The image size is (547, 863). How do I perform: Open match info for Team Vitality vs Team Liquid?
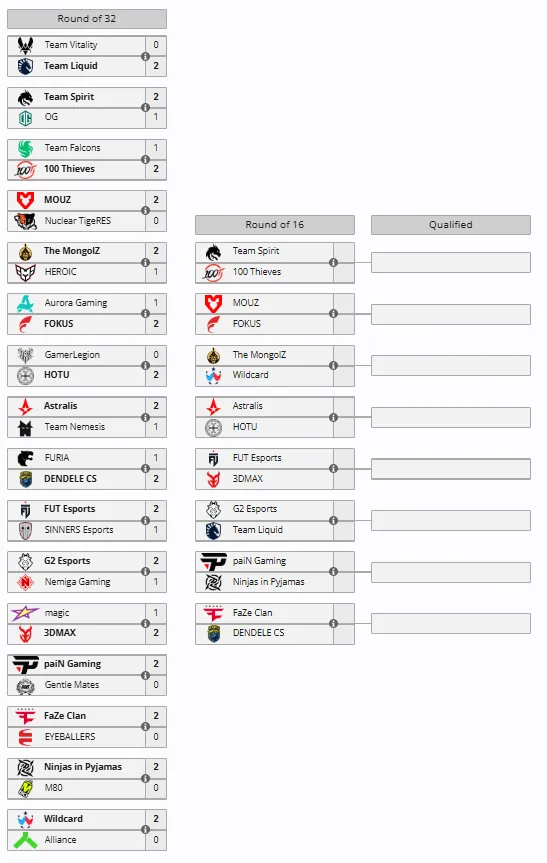tap(145, 56)
